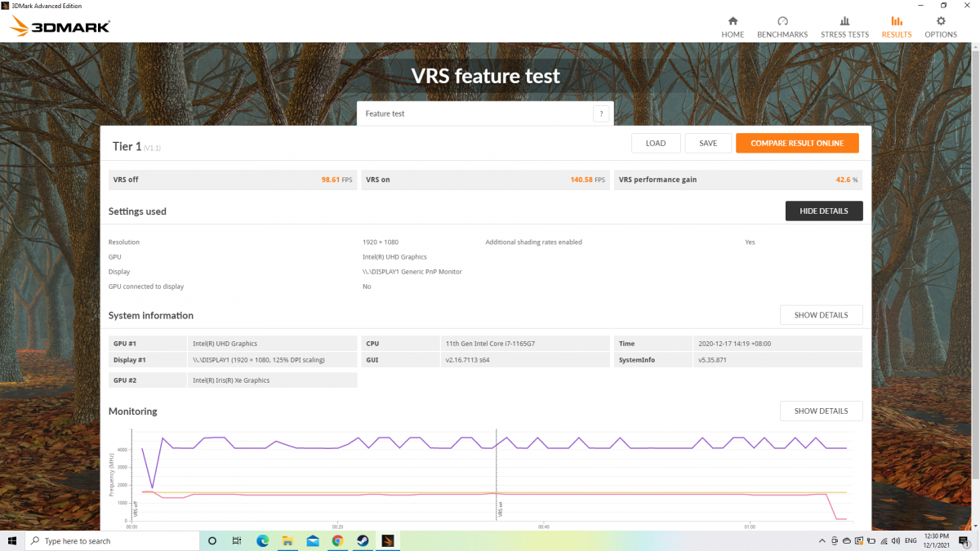Screen dimensions: 980x551
Task: Save the benchmark result
Action: (708, 144)
